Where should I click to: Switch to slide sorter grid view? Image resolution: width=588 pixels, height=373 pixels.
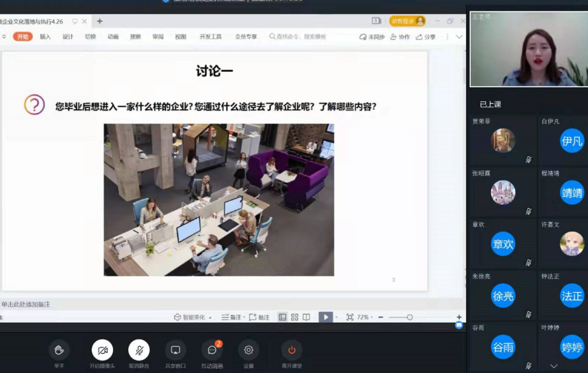pos(295,317)
